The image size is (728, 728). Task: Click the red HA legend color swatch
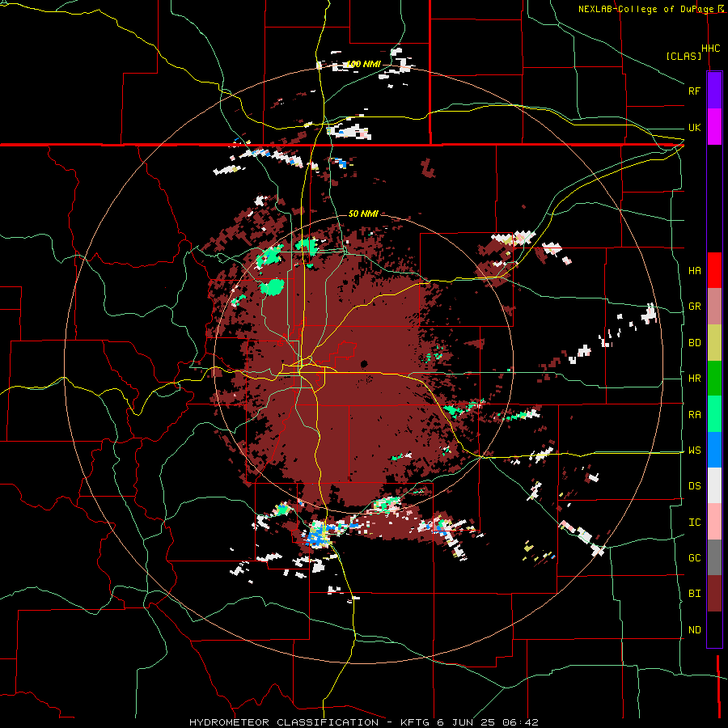714,270
